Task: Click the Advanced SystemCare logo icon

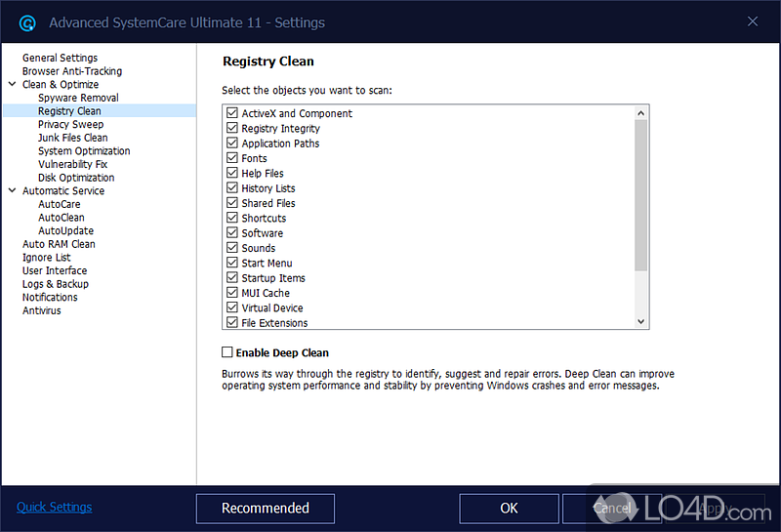Action: 28,22
